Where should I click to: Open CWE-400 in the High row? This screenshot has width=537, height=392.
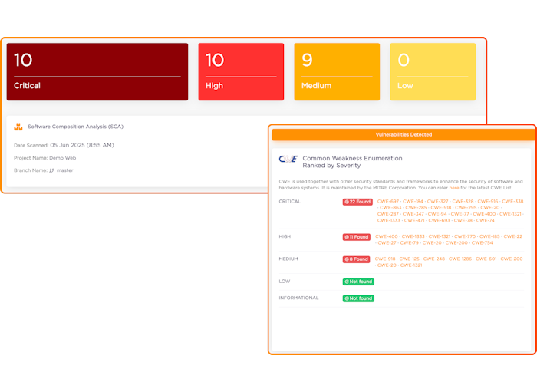[387, 236]
